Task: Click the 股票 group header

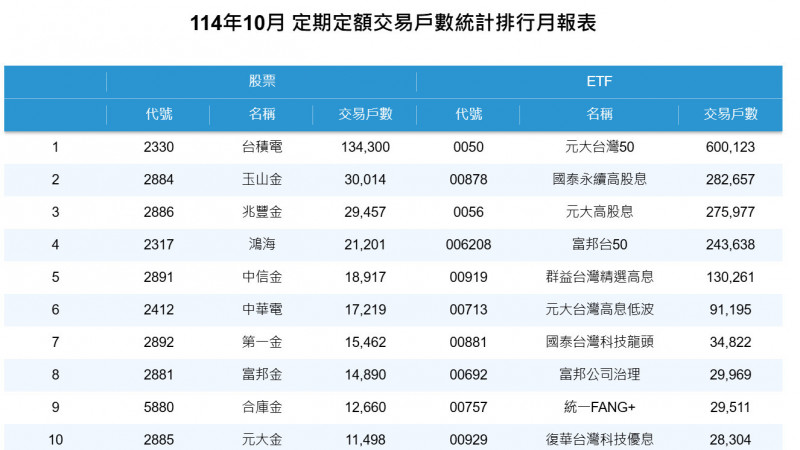Action: point(262,81)
